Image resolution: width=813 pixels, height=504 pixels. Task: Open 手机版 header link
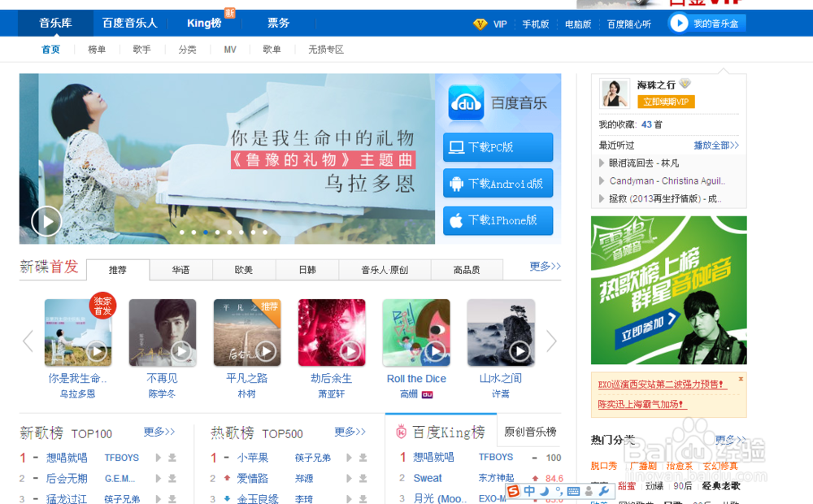point(536,24)
